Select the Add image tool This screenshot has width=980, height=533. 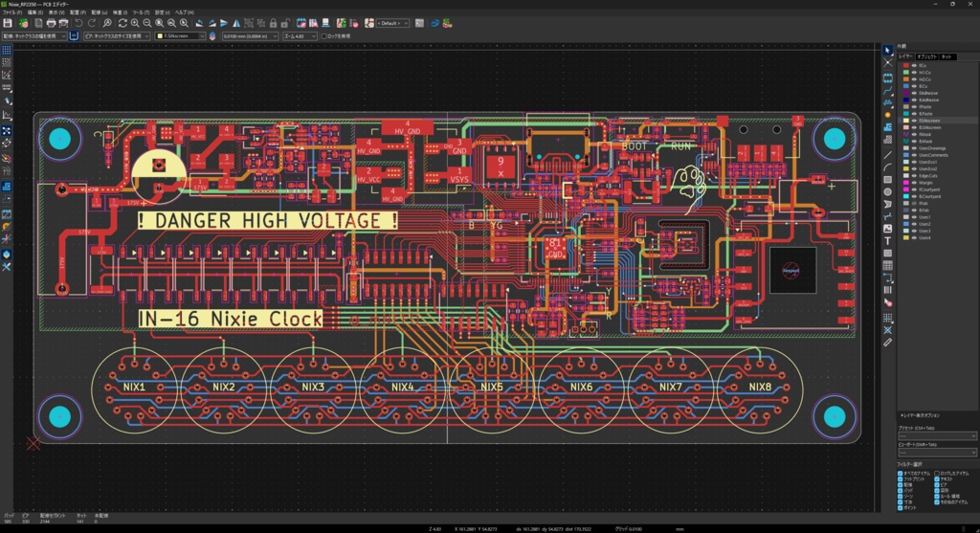(887, 229)
